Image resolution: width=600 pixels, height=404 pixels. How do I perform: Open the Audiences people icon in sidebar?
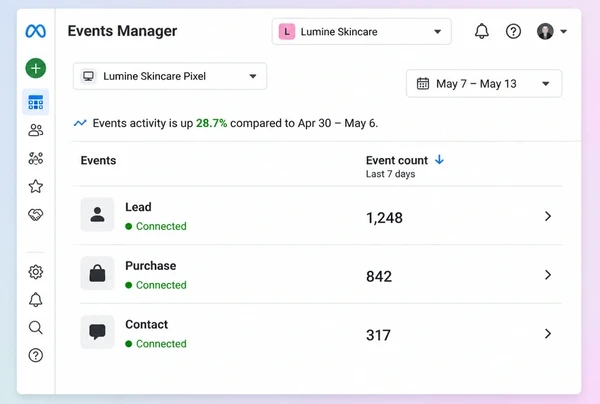pos(36,130)
